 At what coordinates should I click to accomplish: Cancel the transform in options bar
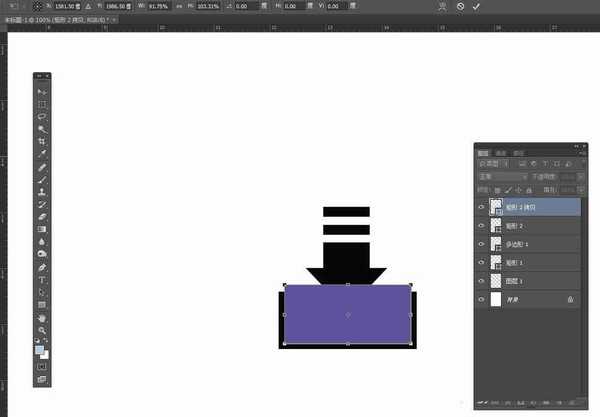coord(459,6)
